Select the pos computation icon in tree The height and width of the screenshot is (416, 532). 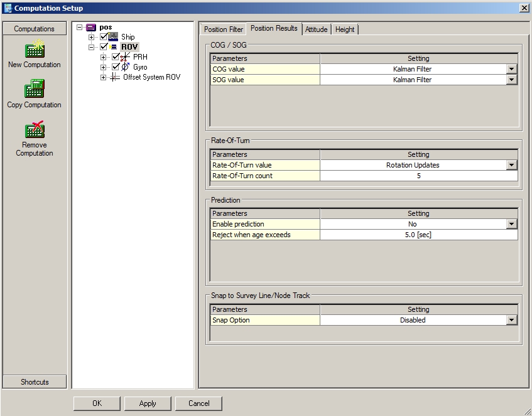tap(91, 28)
